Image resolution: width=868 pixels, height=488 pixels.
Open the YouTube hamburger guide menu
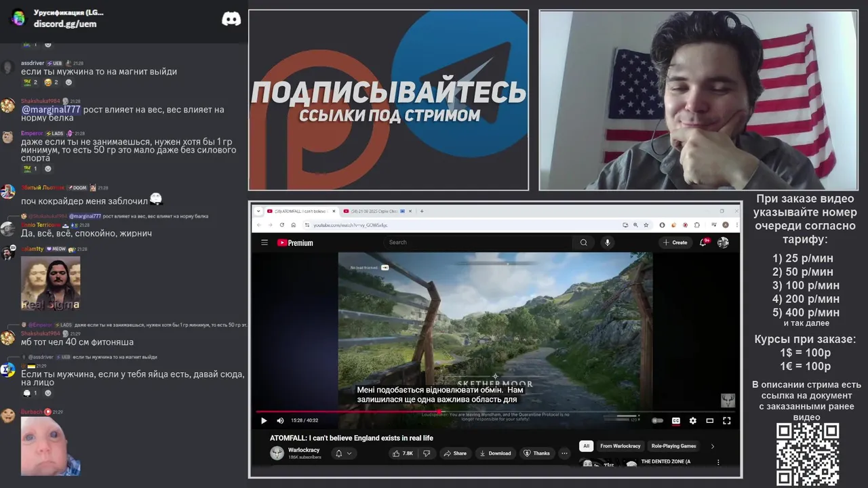264,243
